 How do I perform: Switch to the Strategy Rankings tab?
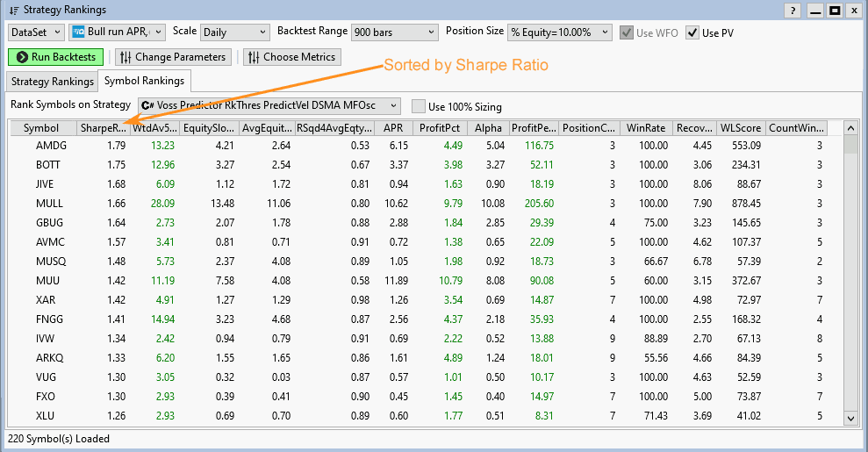53,82
